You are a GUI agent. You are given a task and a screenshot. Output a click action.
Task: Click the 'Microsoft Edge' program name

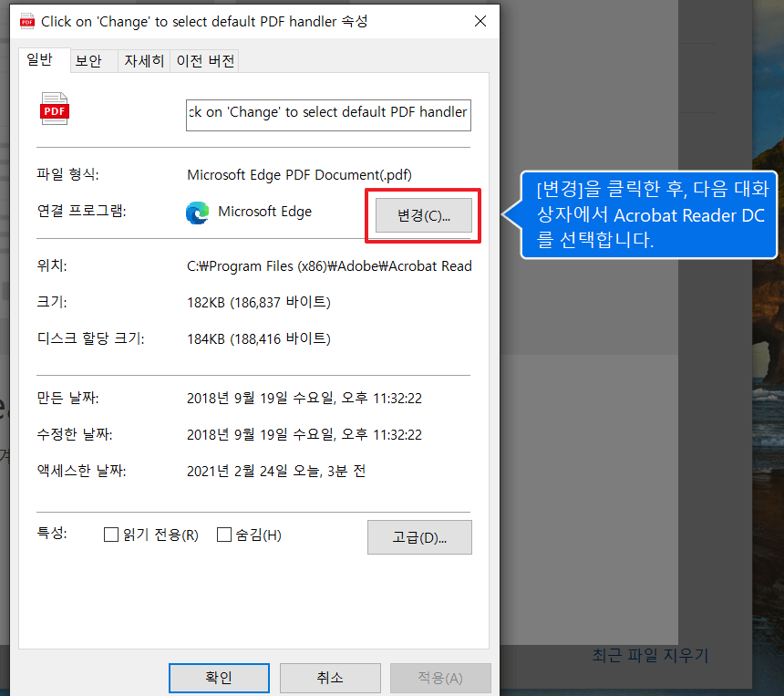coord(265,212)
